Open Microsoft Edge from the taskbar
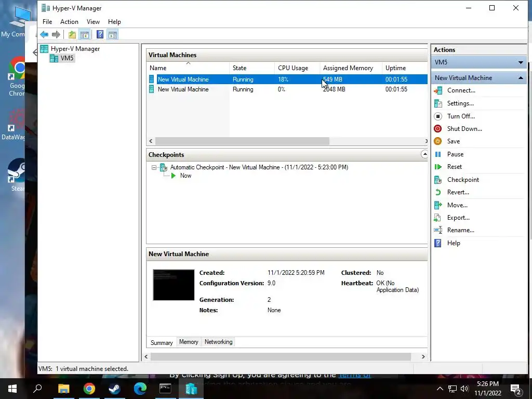The height and width of the screenshot is (399, 532). 140,389
